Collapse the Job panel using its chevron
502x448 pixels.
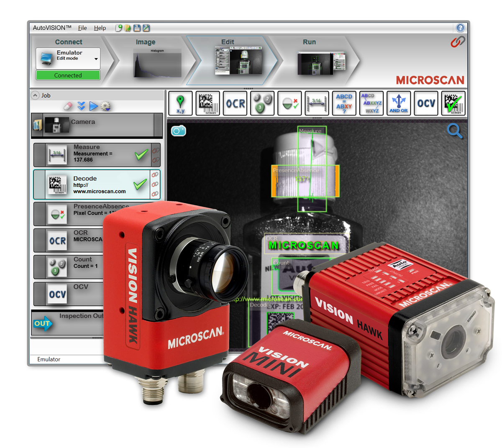click(x=35, y=95)
